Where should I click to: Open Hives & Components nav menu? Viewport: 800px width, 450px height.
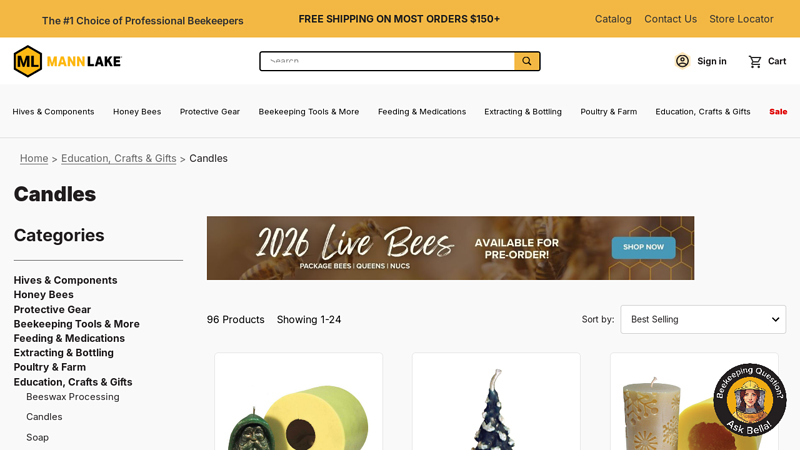point(54,111)
